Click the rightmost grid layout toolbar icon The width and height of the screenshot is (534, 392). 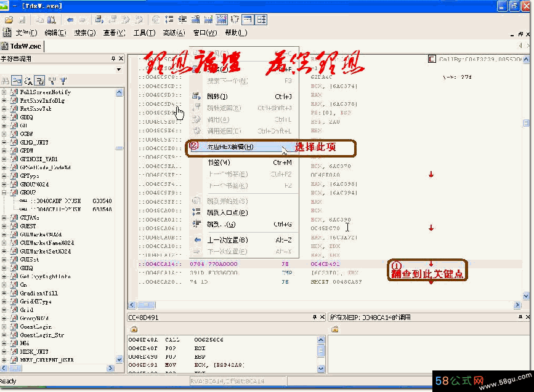[262, 20]
